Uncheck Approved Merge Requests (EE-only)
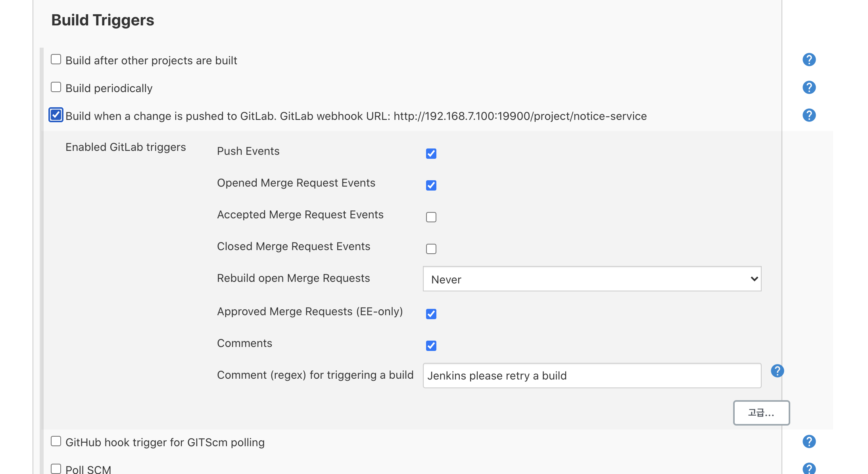The width and height of the screenshot is (868, 474). tap(431, 314)
